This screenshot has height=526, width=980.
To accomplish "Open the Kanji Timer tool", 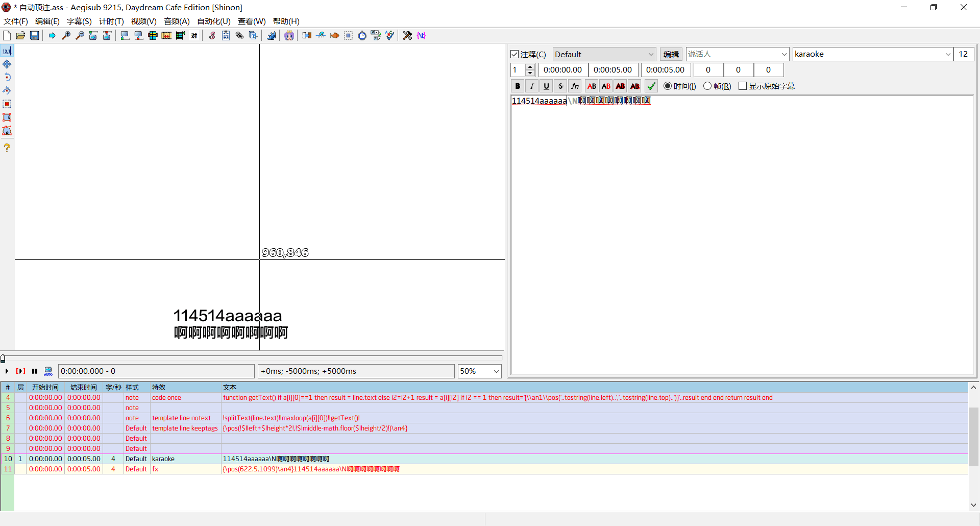I will (376, 35).
